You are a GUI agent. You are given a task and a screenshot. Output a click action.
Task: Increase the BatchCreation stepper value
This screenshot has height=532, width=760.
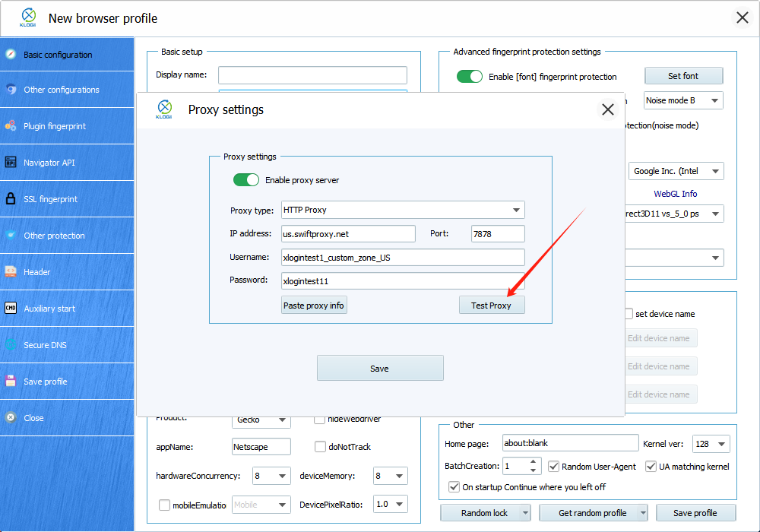tap(534, 462)
